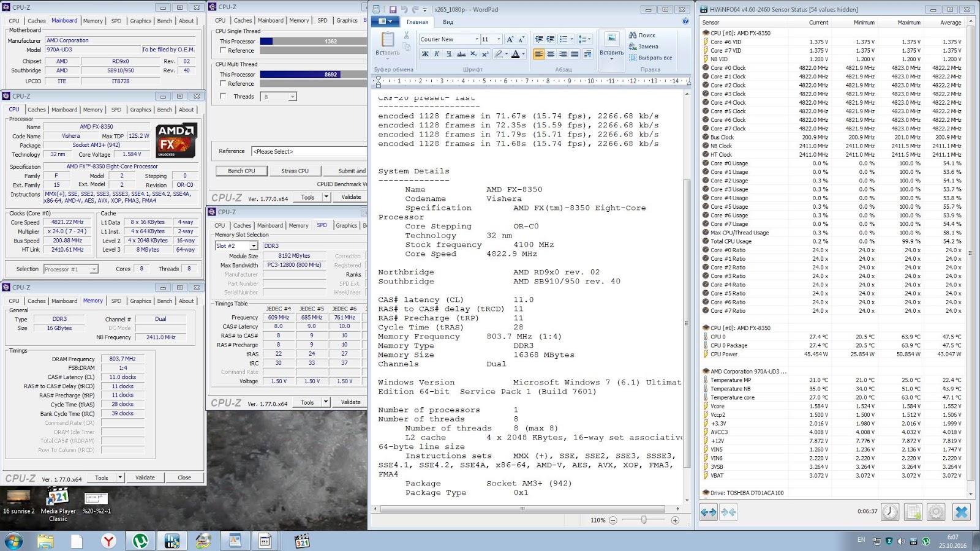
Task: Click the bold formatting button in WordPad
Action: 425,54
